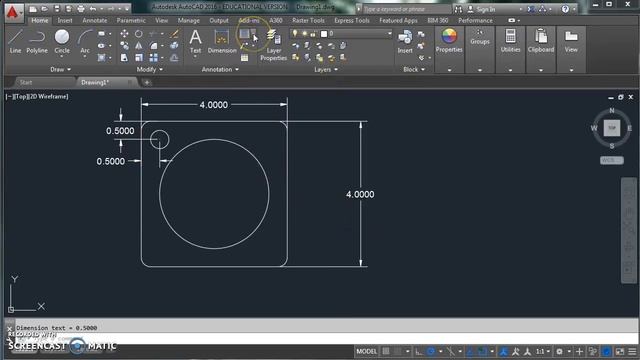Image resolution: width=640 pixels, height=360 pixels.
Task: Expand the Block panel
Action: [414, 69]
